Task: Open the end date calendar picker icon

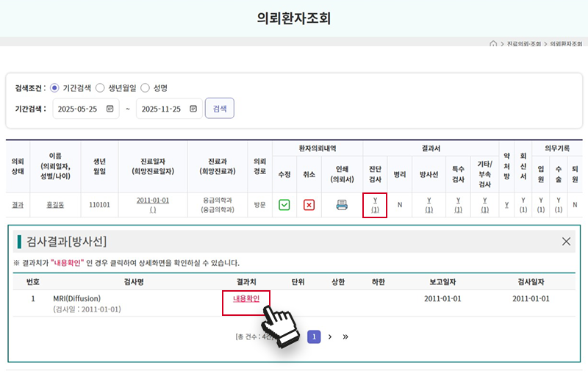Action: pos(193,109)
